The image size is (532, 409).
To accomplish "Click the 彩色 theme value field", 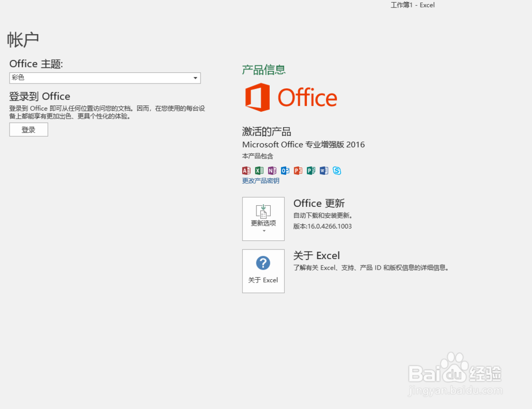I will [105, 78].
